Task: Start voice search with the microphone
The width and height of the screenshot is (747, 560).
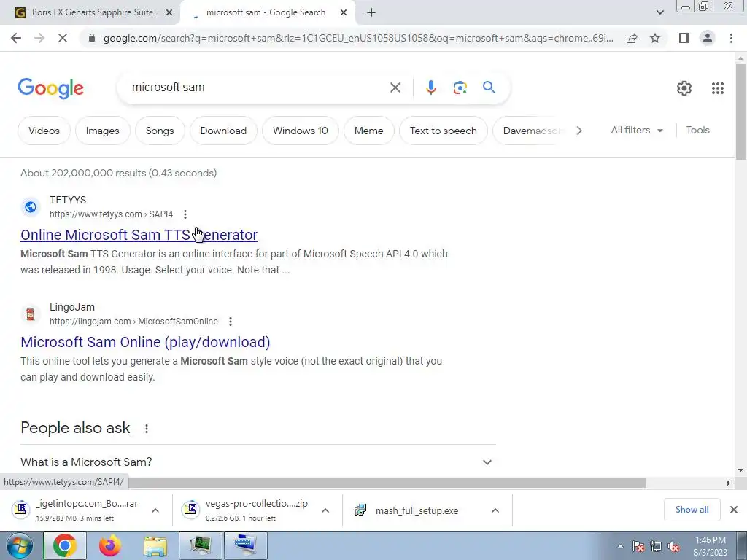Action: coord(430,87)
